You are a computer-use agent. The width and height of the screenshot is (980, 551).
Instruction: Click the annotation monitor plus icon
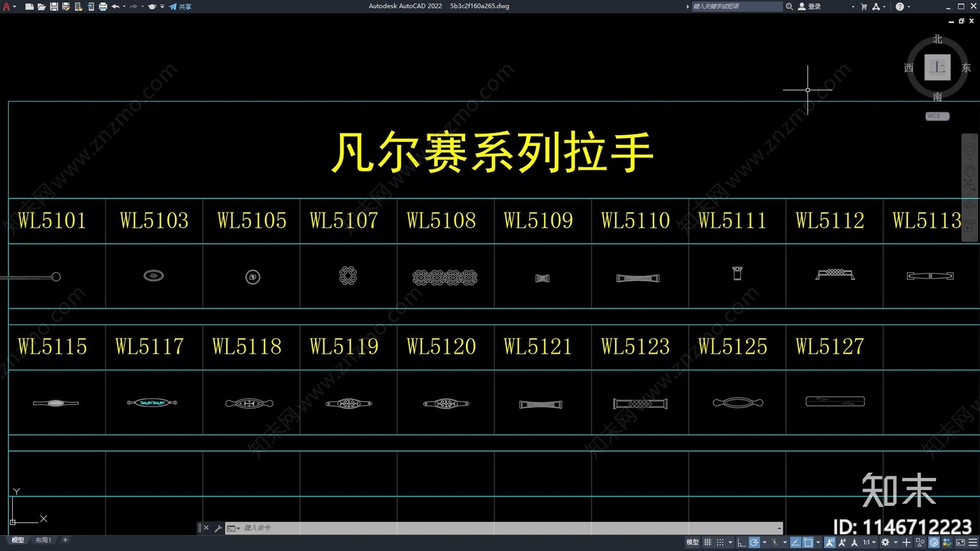point(907,542)
